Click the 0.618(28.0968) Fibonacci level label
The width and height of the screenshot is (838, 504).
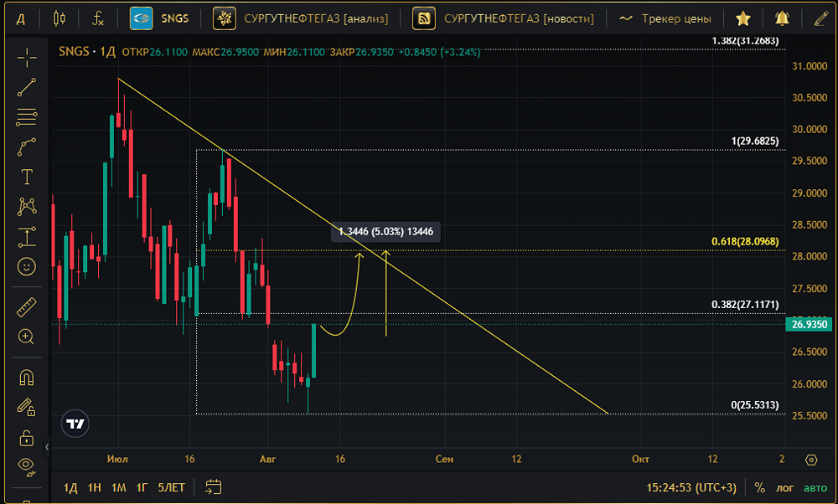(744, 242)
